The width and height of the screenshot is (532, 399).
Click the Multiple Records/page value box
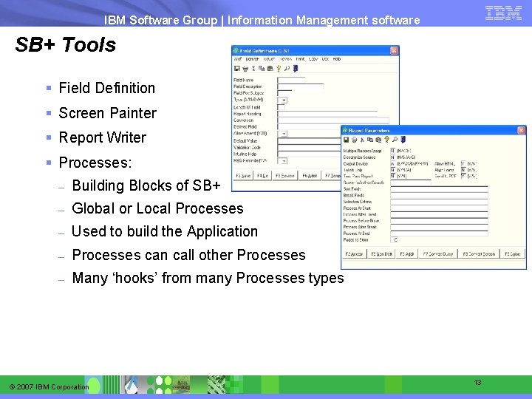click(393, 151)
